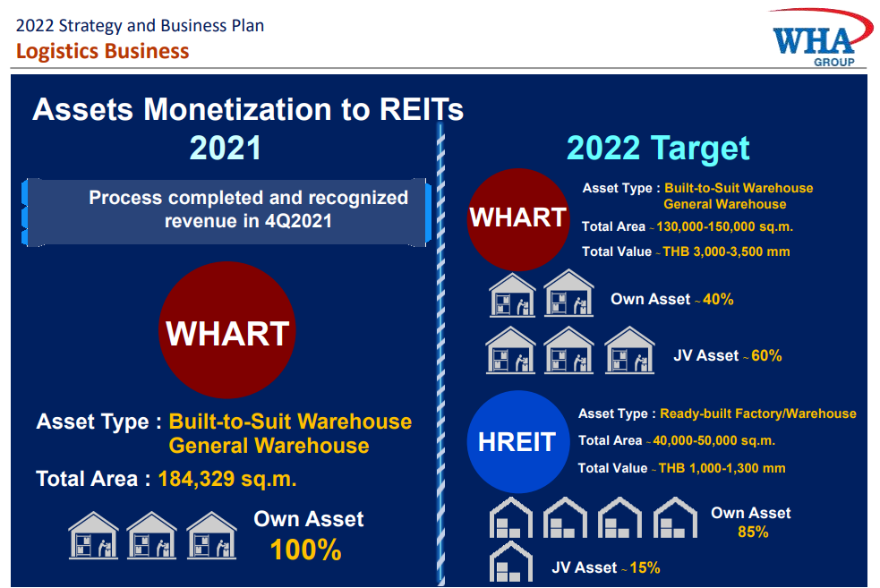Click the 'Process completed and recognized revenue' banner
Viewport: 880px width, 588px height.
[226, 212]
